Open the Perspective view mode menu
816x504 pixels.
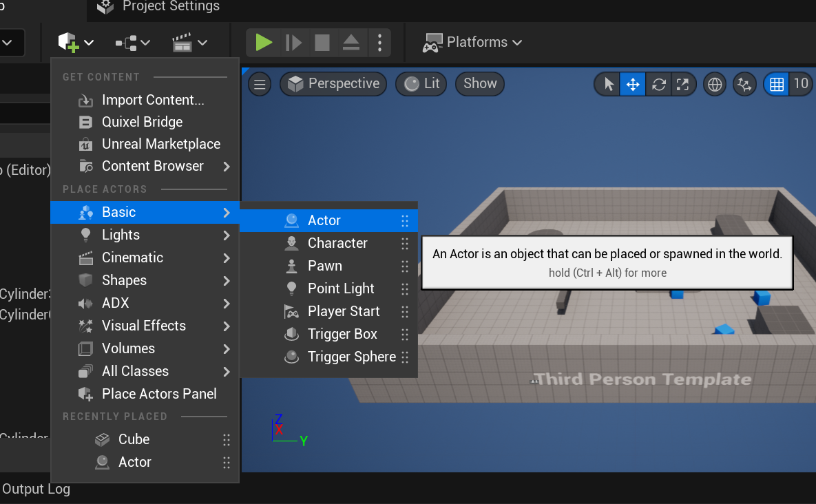tap(333, 84)
